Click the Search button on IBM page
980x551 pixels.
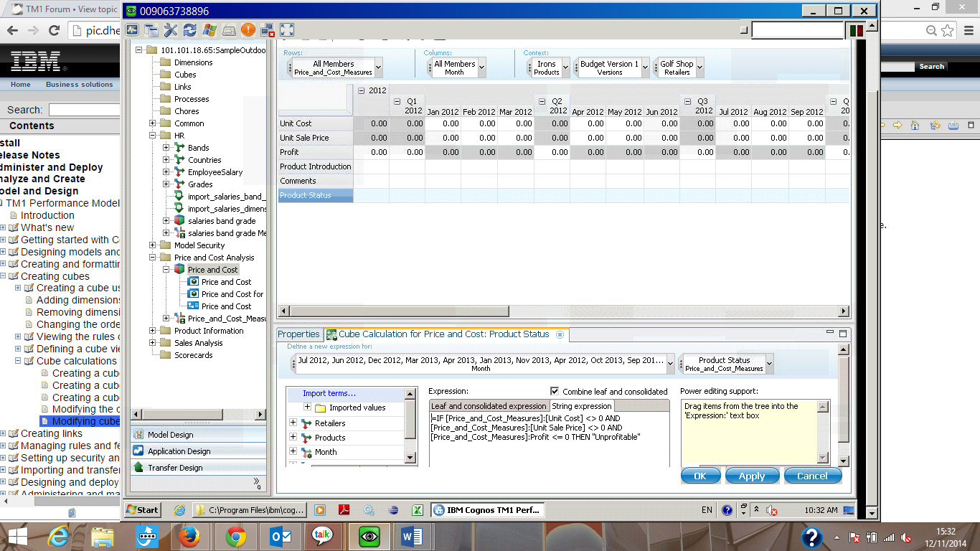pos(931,66)
